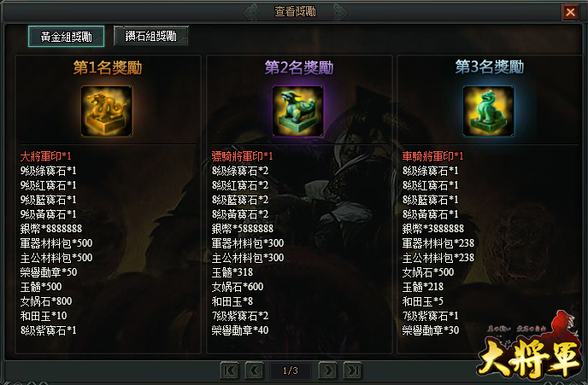Go to the previous page arrow
The width and height of the screenshot is (588, 385).
(x=254, y=370)
